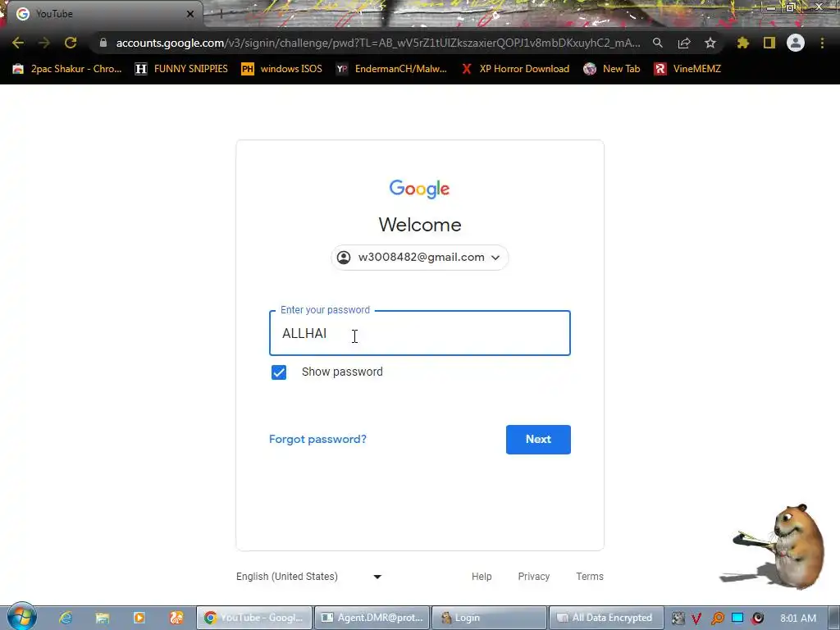Image resolution: width=840 pixels, height=630 pixels.
Task: Click the forward navigation arrow
Action: pos(44,43)
